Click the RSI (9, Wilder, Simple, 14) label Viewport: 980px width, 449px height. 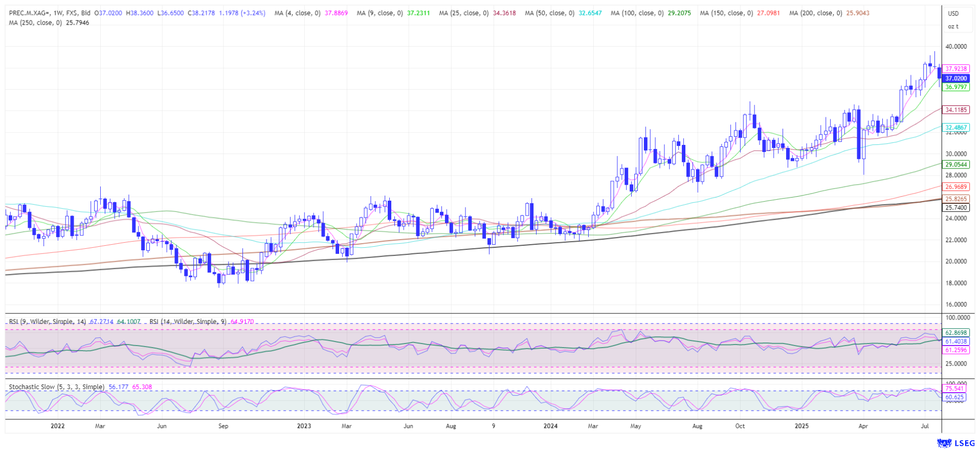(x=47, y=322)
